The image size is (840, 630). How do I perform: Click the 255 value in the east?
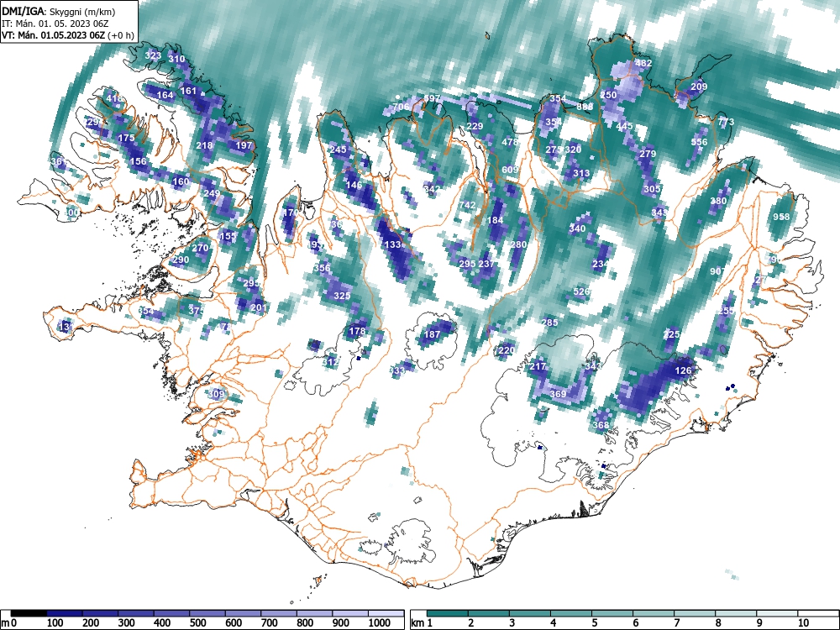coord(727,311)
